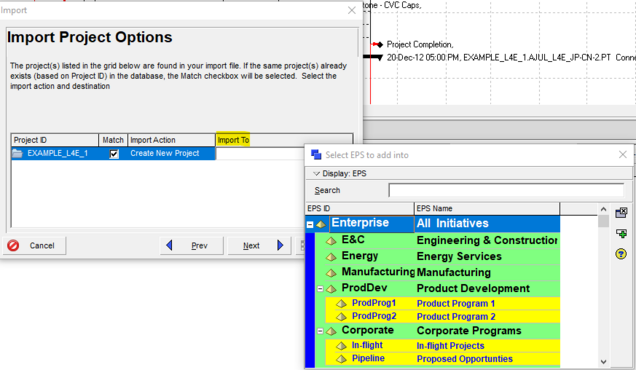
Task: Click the red cancel icon on Cancel button
Action: [x=13, y=245]
